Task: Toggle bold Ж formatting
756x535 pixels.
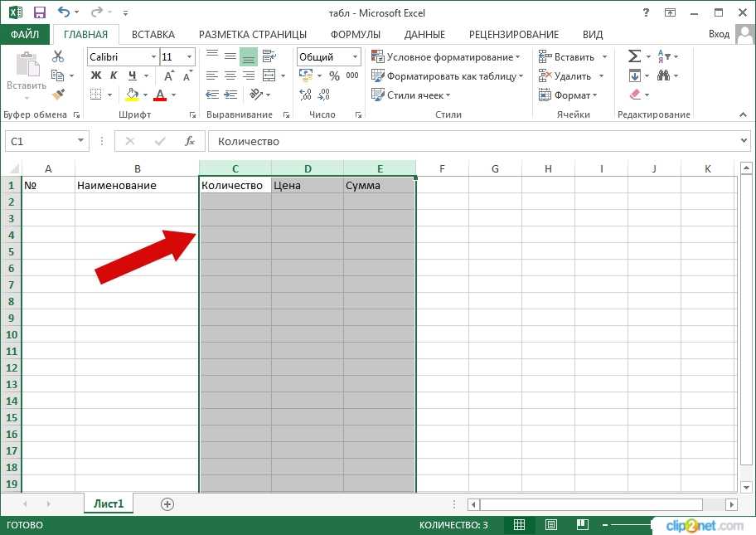Action: [x=96, y=75]
